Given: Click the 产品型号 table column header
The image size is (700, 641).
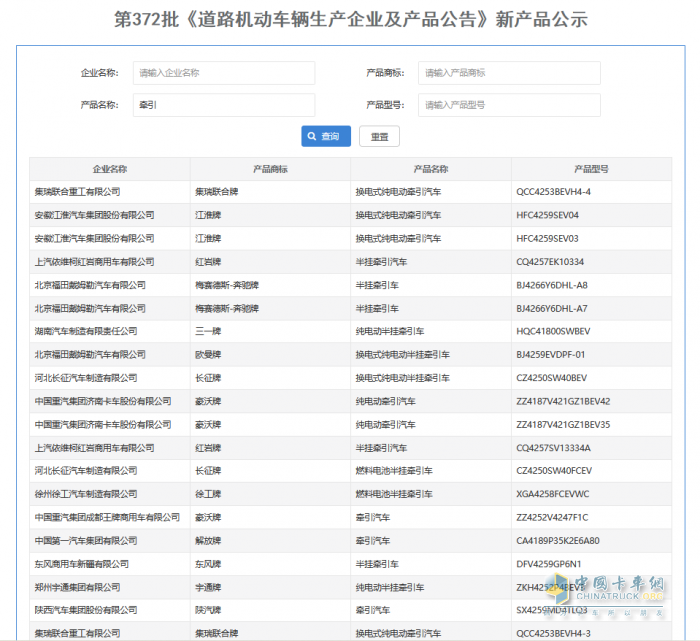Looking at the screenshot, I should (x=591, y=169).
